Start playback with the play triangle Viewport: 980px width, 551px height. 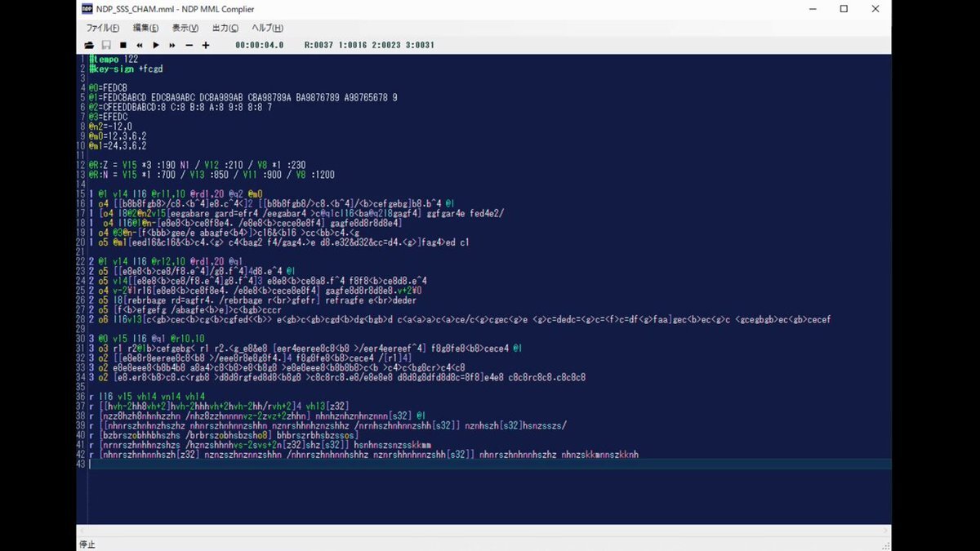156,45
